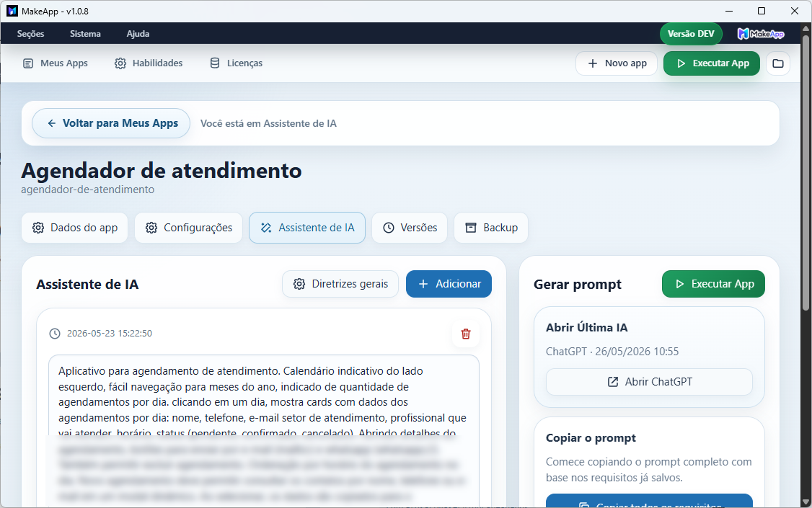The width and height of the screenshot is (812, 508).
Task: Click the ChatGPT · 26/05/2026 10:55 text
Action: [x=612, y=352]
